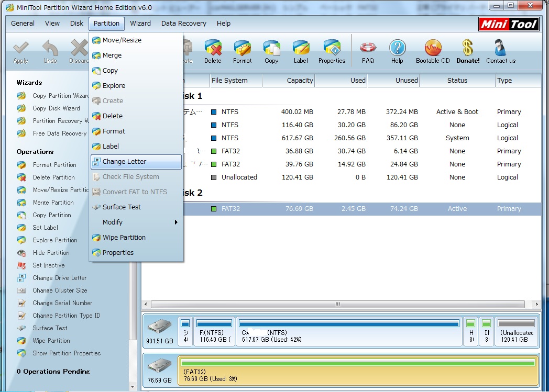
Task: Choose Label from Partition menu
Action: 136,146
